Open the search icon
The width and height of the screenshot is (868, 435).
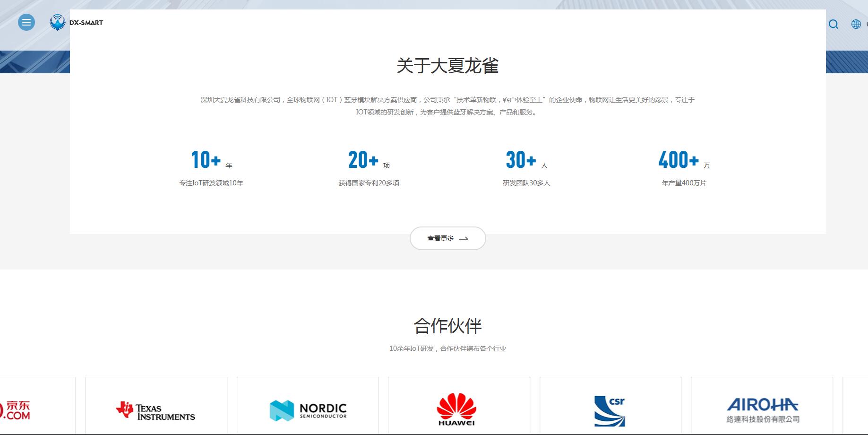click(x=834, y=24)
